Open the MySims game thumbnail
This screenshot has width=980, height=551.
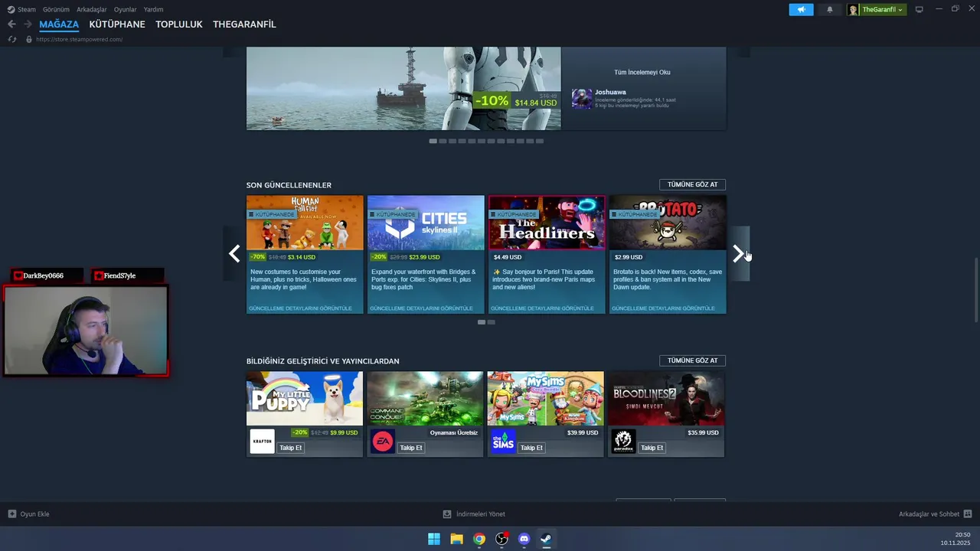(x=546, y=399)
